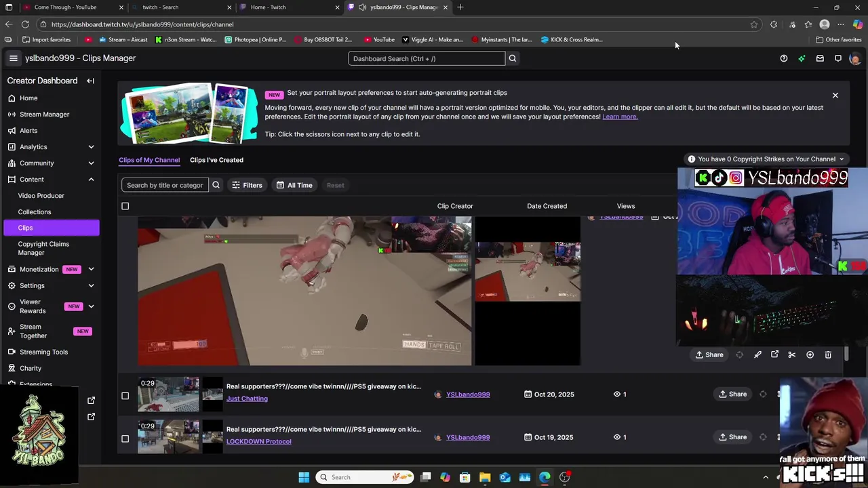Open Collections under Content
This screenshot has height=488, width=868.
tap(35, 212)
